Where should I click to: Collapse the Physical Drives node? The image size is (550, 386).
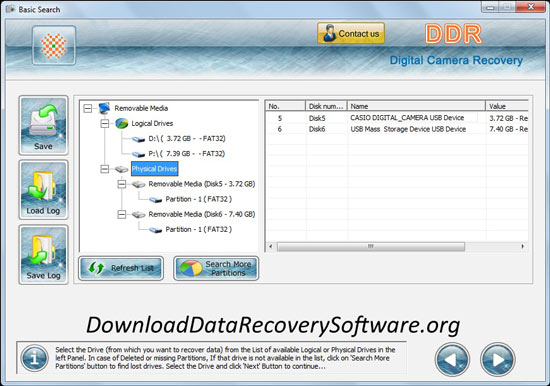105,169
